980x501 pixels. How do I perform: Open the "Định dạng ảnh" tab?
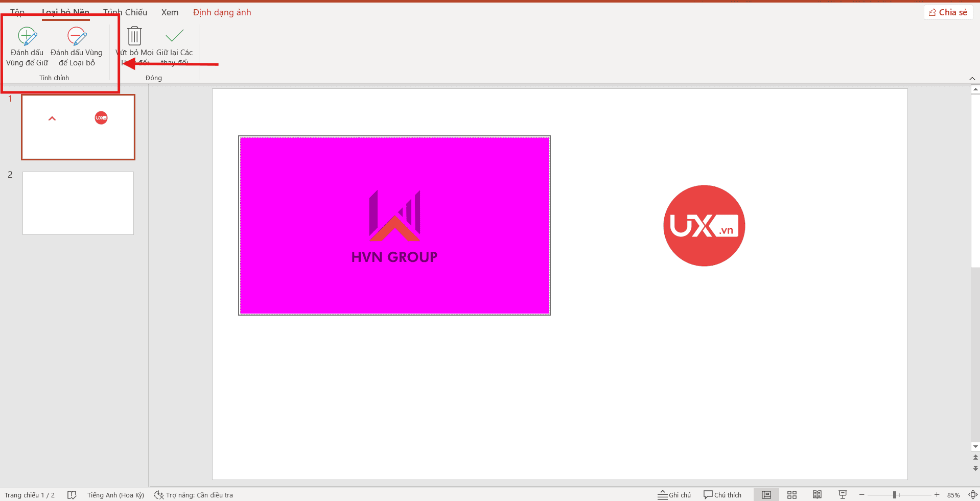coord(222,12)
